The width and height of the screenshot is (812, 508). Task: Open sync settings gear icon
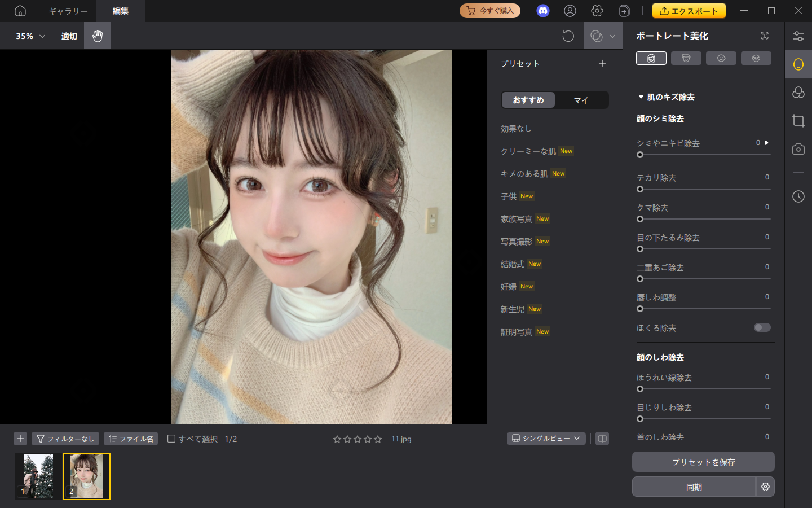click(765, 487)
